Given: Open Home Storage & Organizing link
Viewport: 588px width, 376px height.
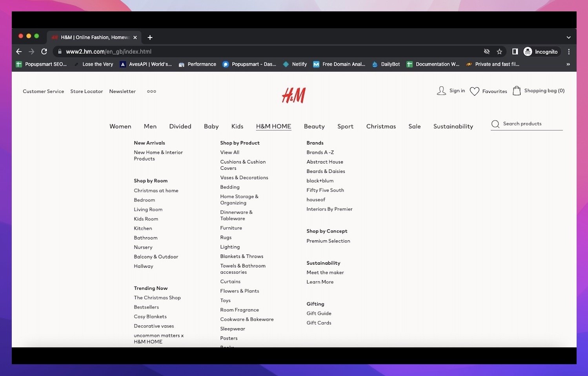Looking at the screenshot, I should 239,200.
